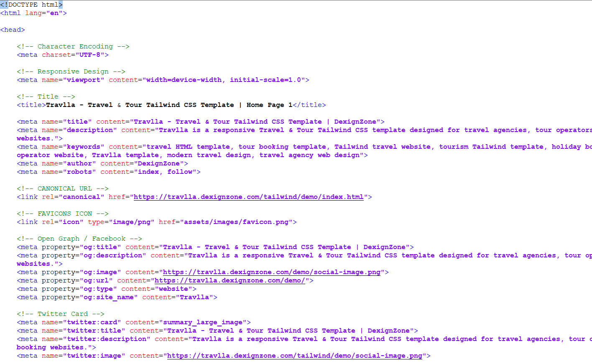
Task: Follow the og:url demo link
Action: click(230, 280)
